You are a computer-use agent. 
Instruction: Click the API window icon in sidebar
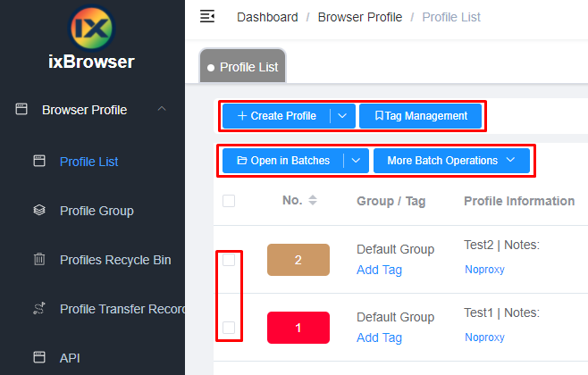pyautogui.click(x=39, y=357)
